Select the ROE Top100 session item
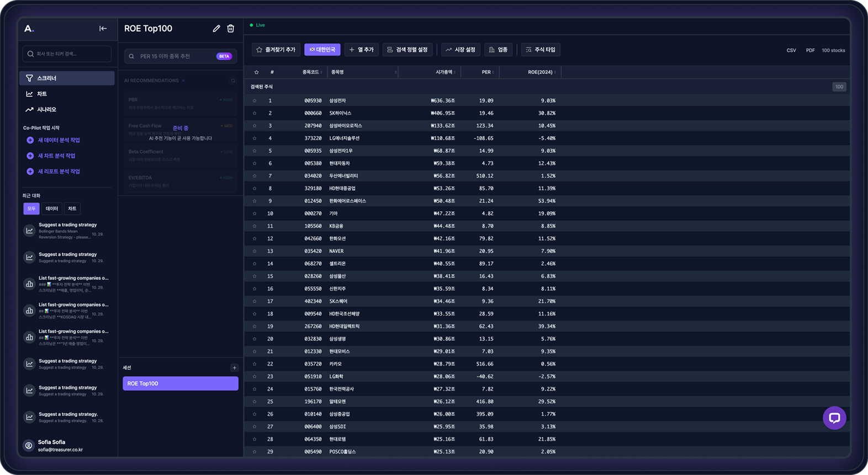This screenshot has height=475, width=868. point(181,383)
